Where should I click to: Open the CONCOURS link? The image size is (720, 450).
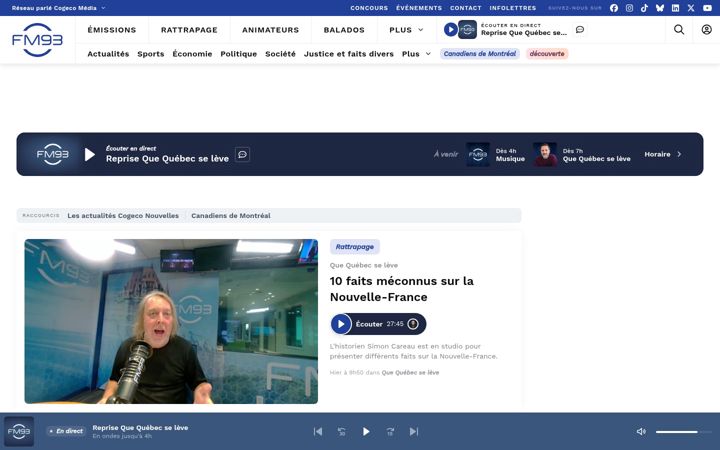tap(369, 8)
